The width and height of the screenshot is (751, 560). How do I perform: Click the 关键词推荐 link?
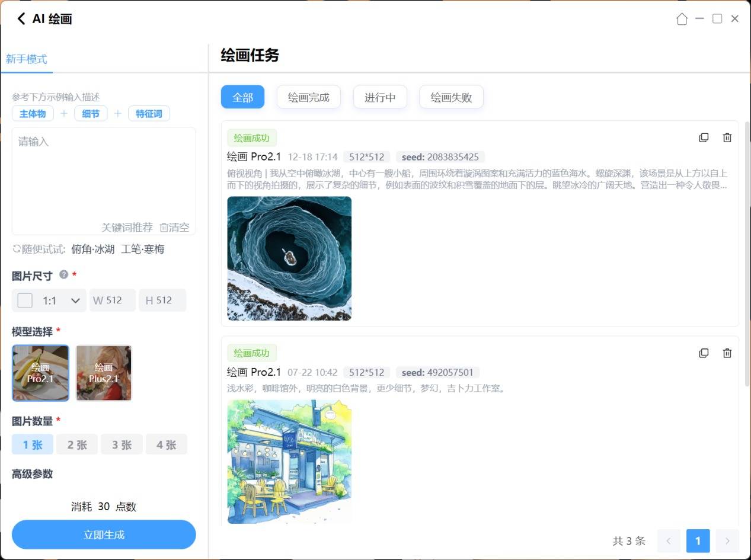pos(127,227)
